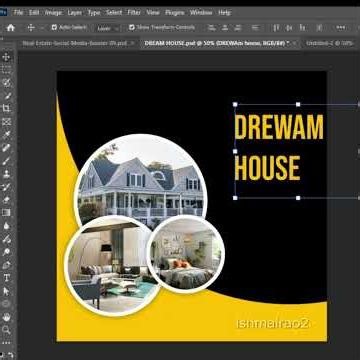Image resolution: width=360 pixels, height=360 pixels.
Task: Open the Image menu
Action: click(x=53, y=13)
